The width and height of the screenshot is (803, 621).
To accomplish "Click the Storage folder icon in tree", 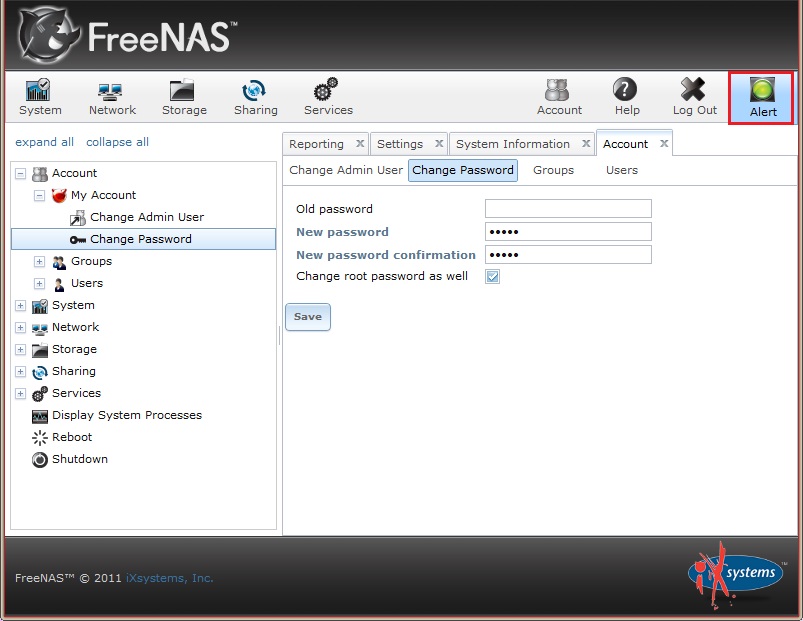I will click(x=39, y=350).
